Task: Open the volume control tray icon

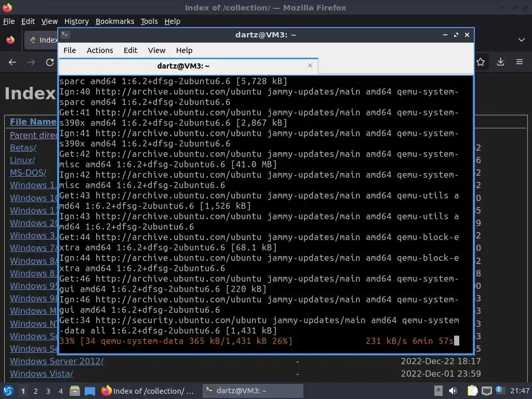Action: (x=453, y=391)
